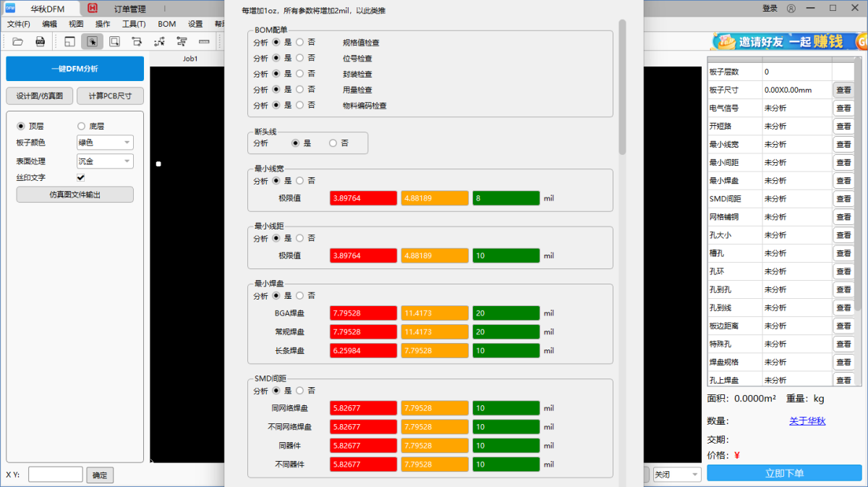
Task: Open the 文件(F) menu
Action: [x=19, y=24]
